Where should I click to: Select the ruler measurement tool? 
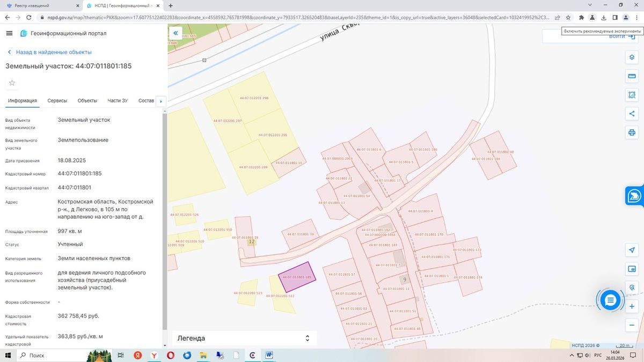pyautogui.click(x=632, y=76)
